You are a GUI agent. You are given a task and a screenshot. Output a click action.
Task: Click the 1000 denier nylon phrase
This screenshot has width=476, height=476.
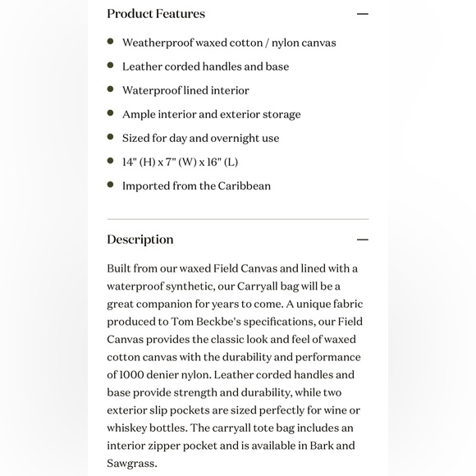click(164, 375)
